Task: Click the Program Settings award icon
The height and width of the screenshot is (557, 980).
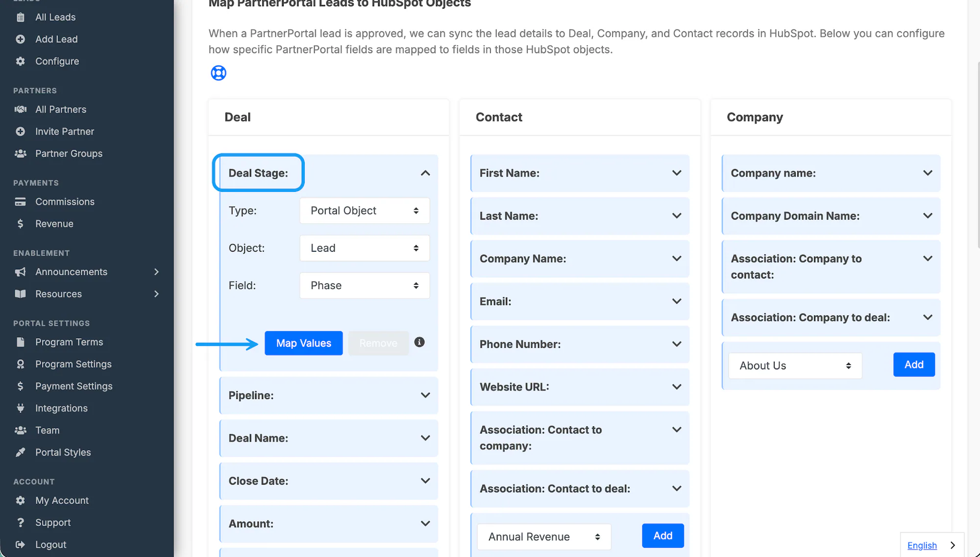Action: coord(20,364)
